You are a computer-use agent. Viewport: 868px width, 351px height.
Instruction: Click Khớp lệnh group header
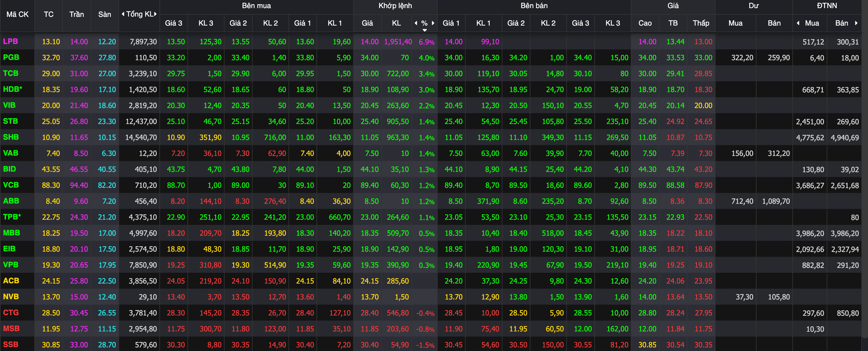click(395, 6)
